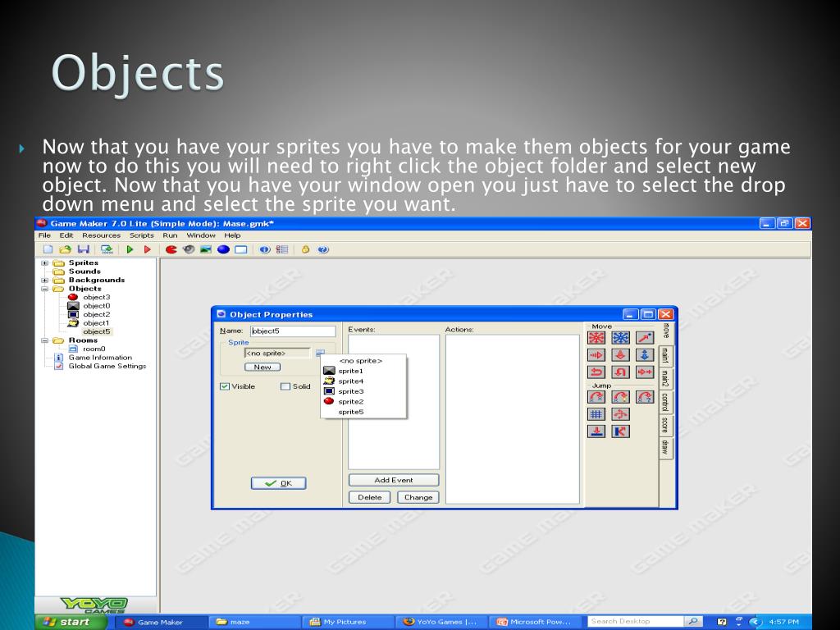Click the Create object blue ball icon

click(x=223, y=249)
